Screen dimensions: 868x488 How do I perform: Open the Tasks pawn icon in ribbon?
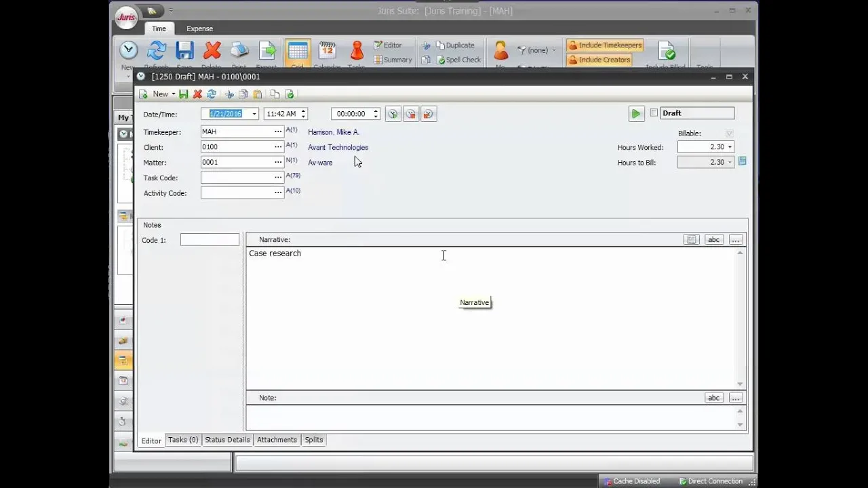point(357,50)
